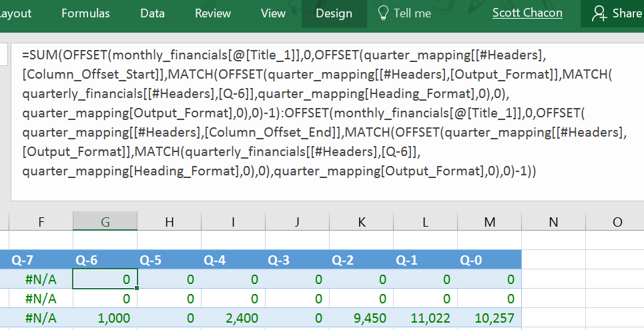The image size is (644, 330).
Task: Select the View tab
Action: tap(273, 13)
